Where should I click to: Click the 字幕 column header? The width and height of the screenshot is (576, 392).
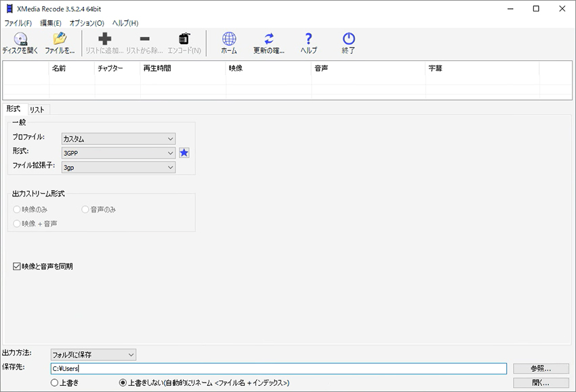click(482, 68)
